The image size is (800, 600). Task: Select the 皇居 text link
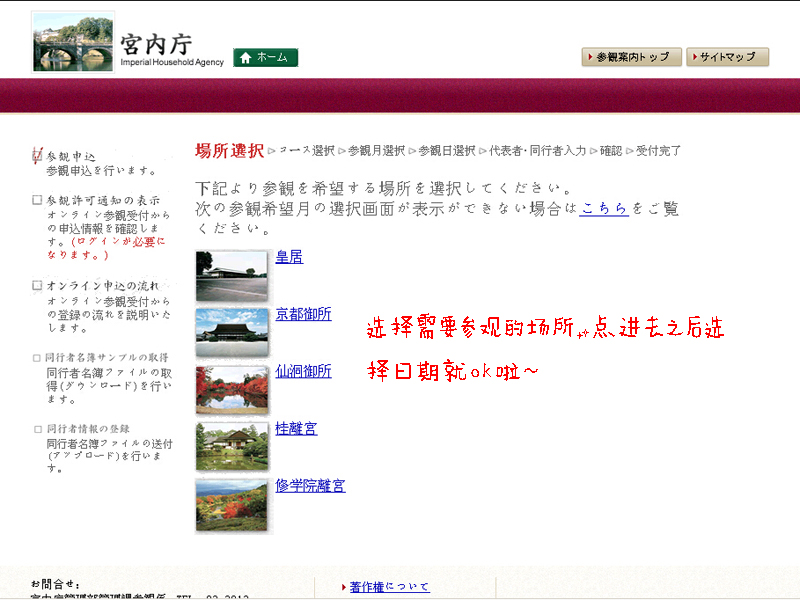[289, 257]
